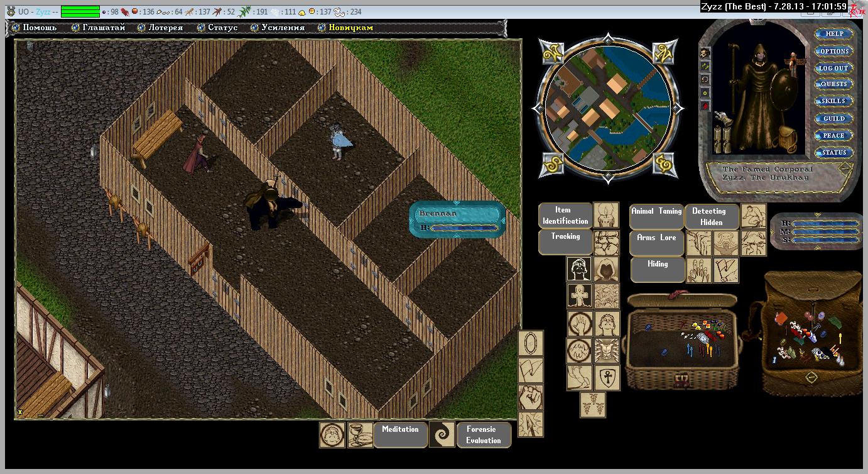Select the ankh cross figure spell icon

pyautogui.click(x=579, y=296)
